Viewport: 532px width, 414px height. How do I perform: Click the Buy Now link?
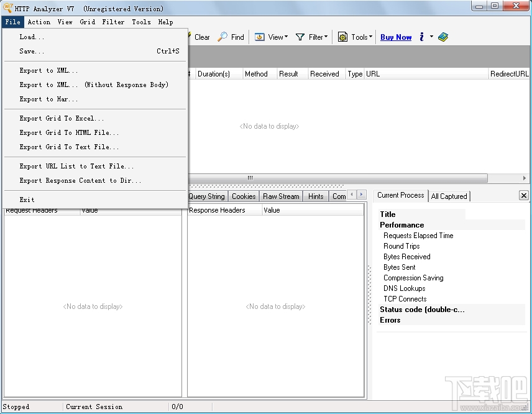click(x=396, y=37)
